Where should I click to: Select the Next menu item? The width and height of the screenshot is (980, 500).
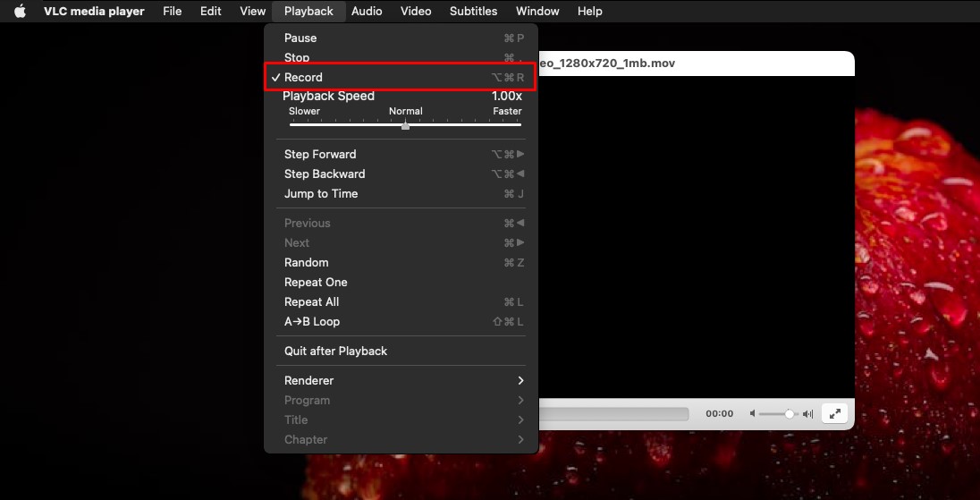coord(401,243)
